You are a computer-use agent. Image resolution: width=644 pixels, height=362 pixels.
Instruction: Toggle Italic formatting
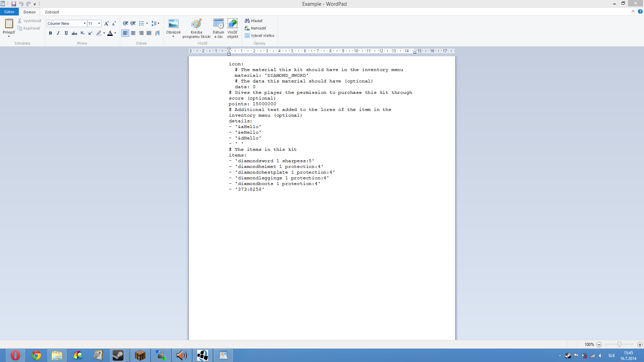pyautogui.click(x=58, y=33)
